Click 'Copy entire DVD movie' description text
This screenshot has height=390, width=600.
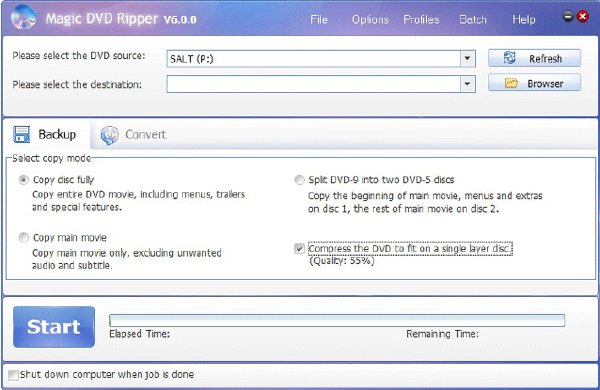[x=138, y=201]
